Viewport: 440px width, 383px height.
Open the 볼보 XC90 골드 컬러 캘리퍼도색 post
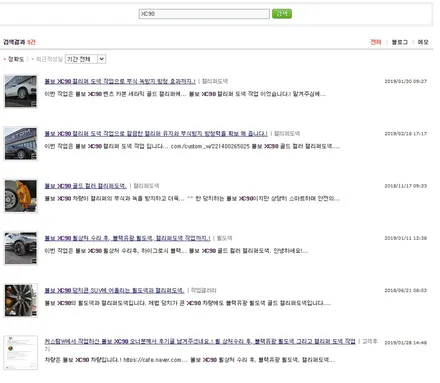(86, 186)
